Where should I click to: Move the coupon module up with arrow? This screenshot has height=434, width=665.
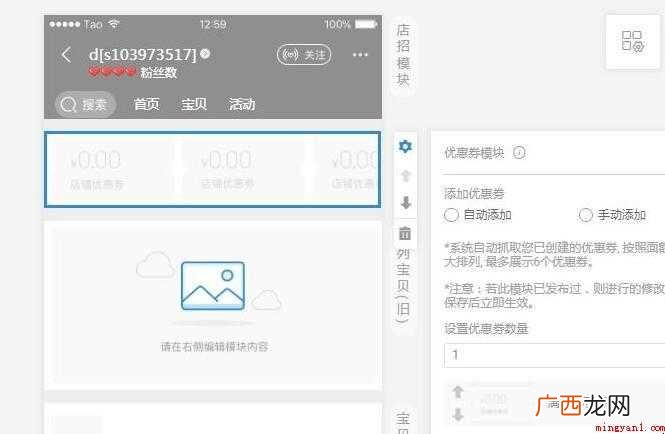pos(405,175)
